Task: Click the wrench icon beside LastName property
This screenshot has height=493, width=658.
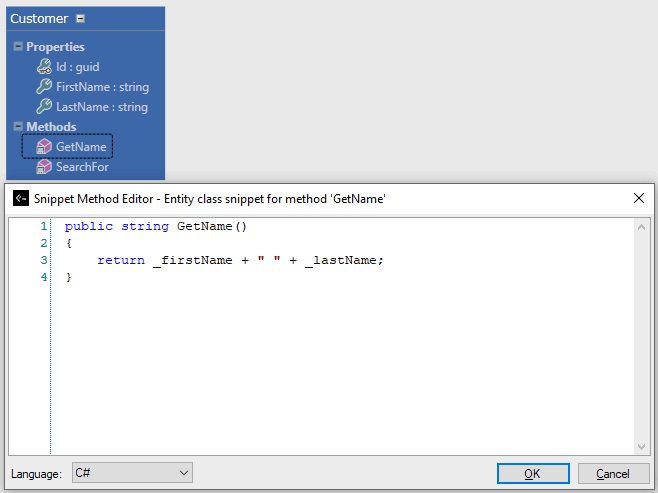Action: click(x=43, y=107)
